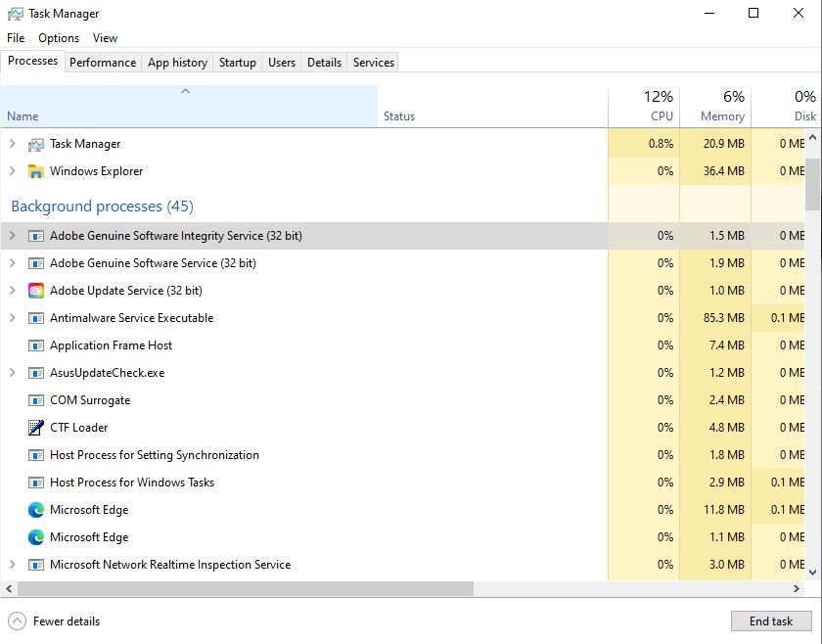Expand the Adobe Genuine Software Integrity Service row
The image size is (822, 644).
11,236
